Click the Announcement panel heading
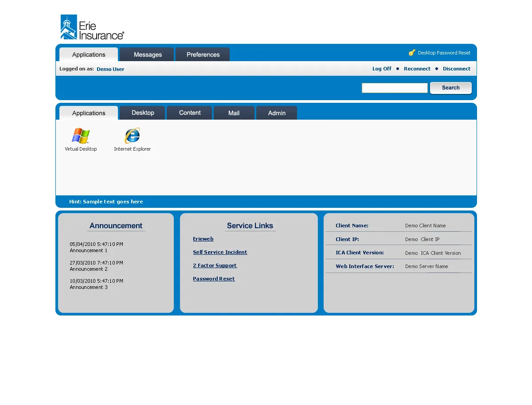 pos(116,226)
